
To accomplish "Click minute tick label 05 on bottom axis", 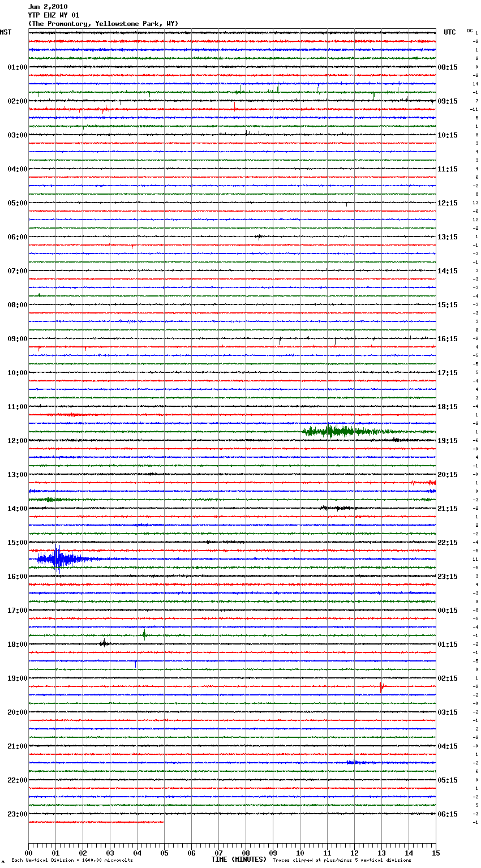I will [164, 853].
